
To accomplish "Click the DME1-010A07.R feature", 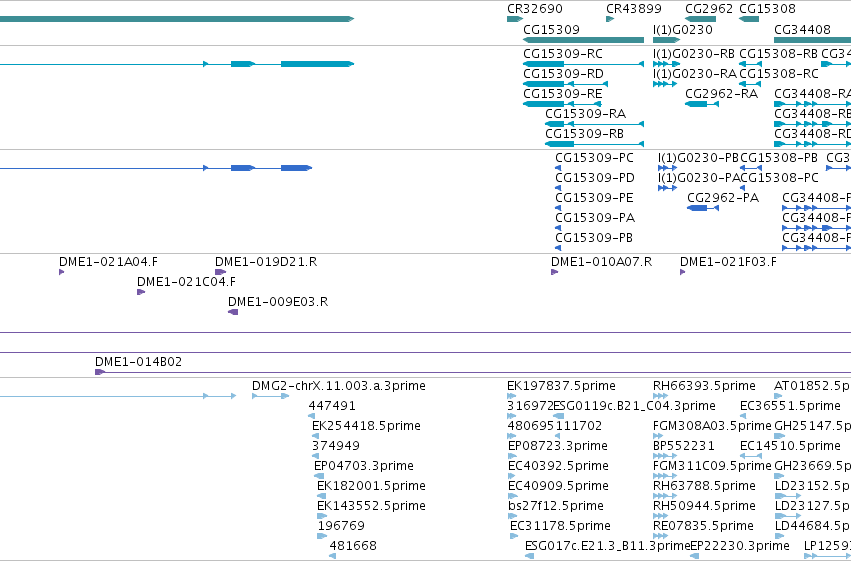I will point(555,272).
